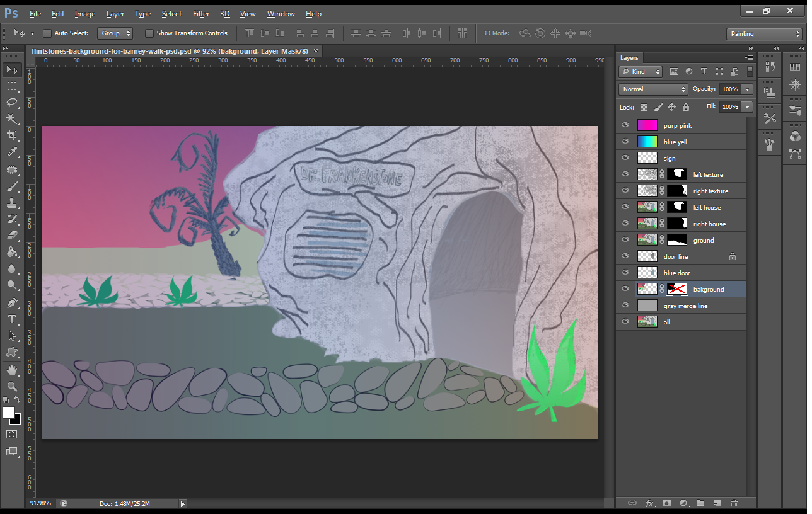Open the Normal blend mode dropdown

[x=653, y=89]
